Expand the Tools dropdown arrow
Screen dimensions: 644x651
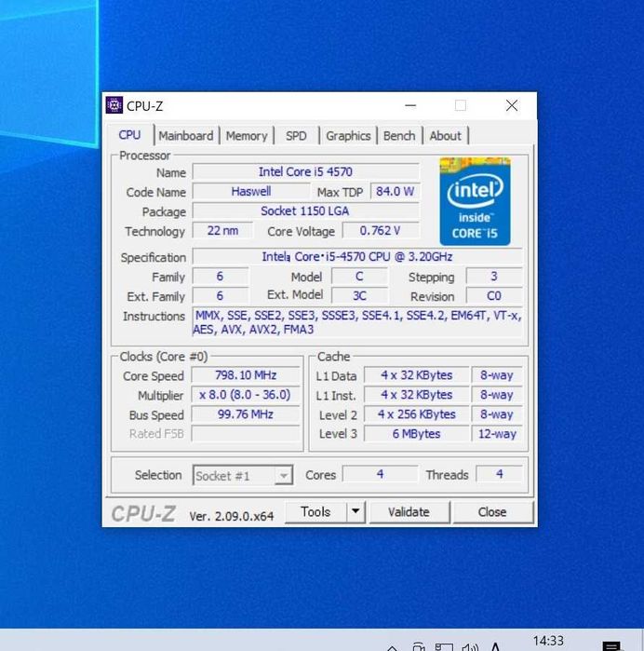coord(356,511)
